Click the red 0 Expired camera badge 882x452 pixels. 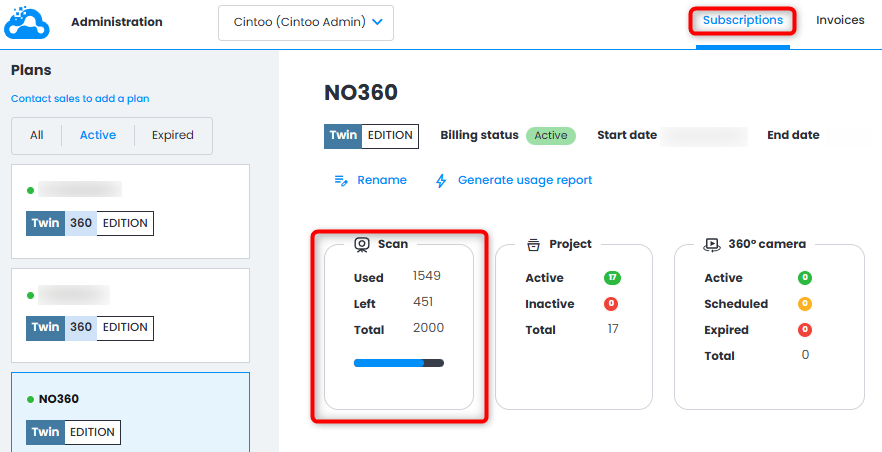click(x=805, y=330)
